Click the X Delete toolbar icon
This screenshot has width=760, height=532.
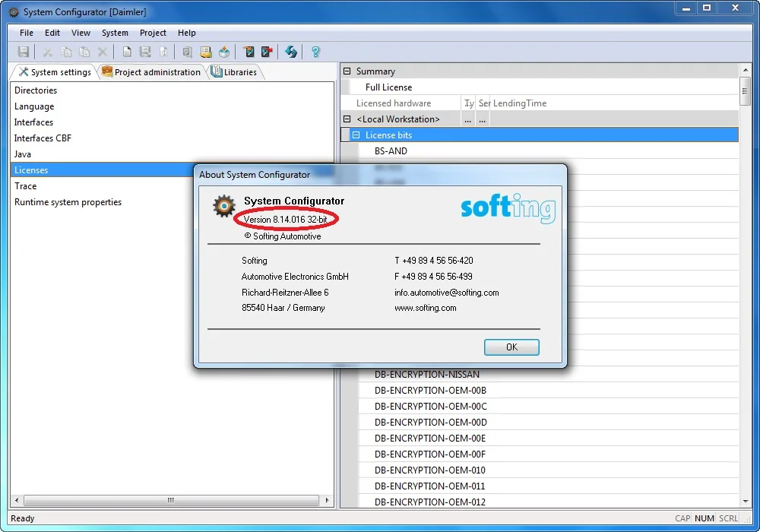(103, 52)
